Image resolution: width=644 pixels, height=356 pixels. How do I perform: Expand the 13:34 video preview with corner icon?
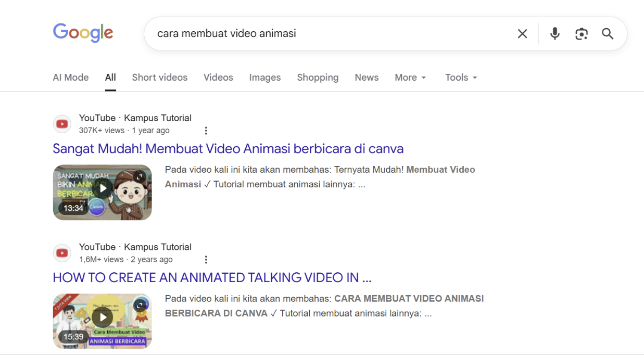pyautogui.click(x=140, y=177)
